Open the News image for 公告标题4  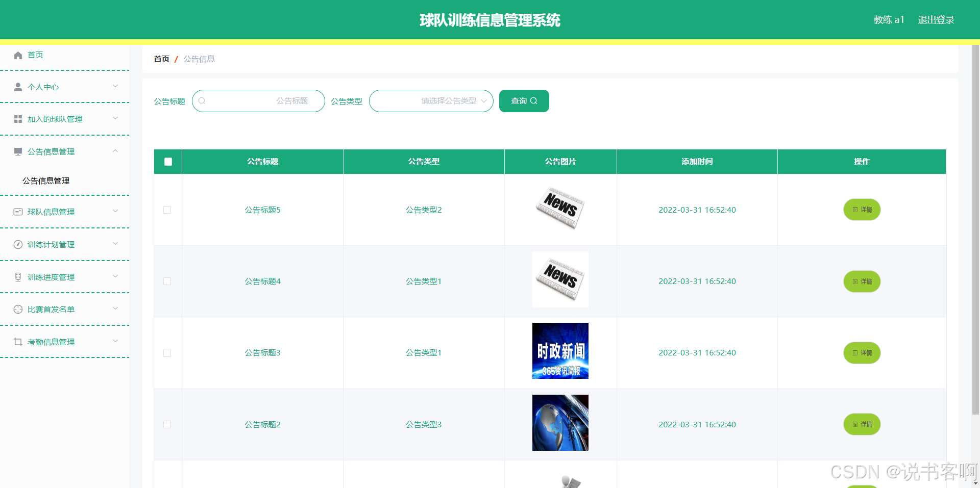[x=560, y=279]
